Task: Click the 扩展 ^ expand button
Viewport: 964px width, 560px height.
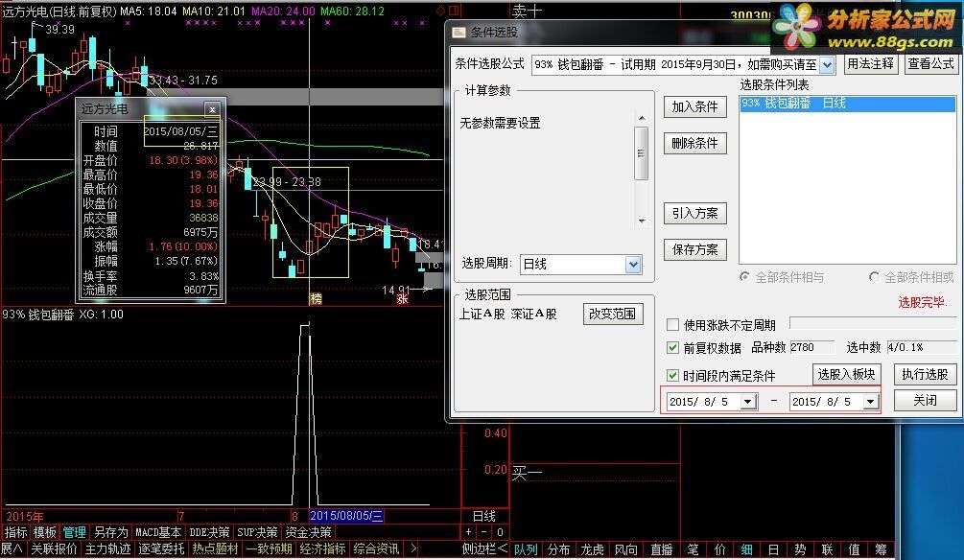Action: 12,548
